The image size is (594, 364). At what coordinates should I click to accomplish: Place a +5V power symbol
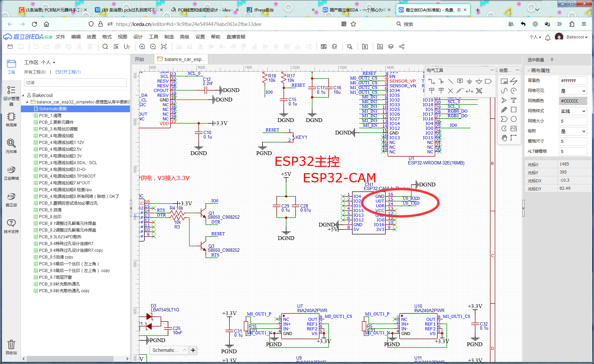(441, 91)
